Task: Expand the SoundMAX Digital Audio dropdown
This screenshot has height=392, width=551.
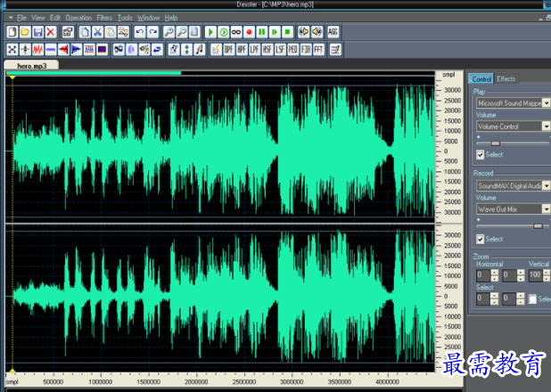Action: tap(546, 185)
